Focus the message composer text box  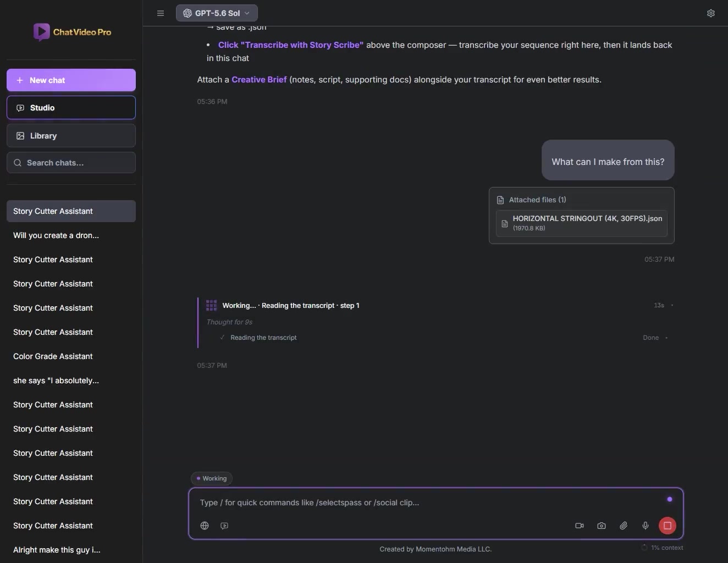[x=429, y=503]
